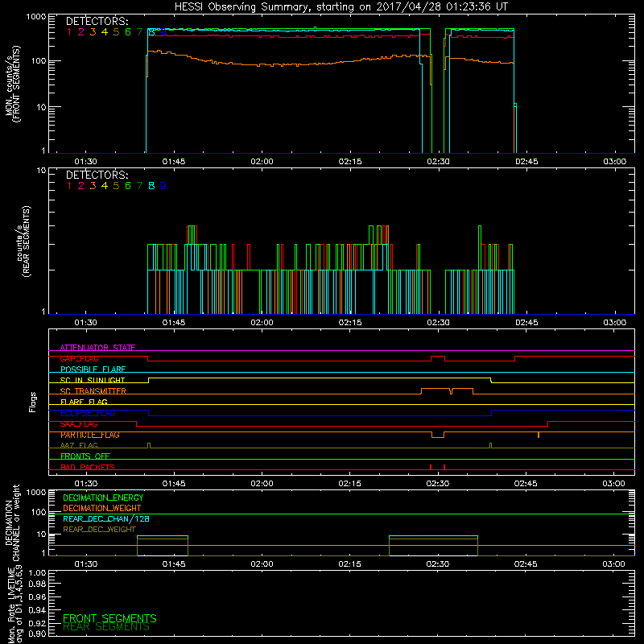Screen dimensions: 644x644
Task: Click the 100 tick on the front segments axis
Action: tap(39, 61)
